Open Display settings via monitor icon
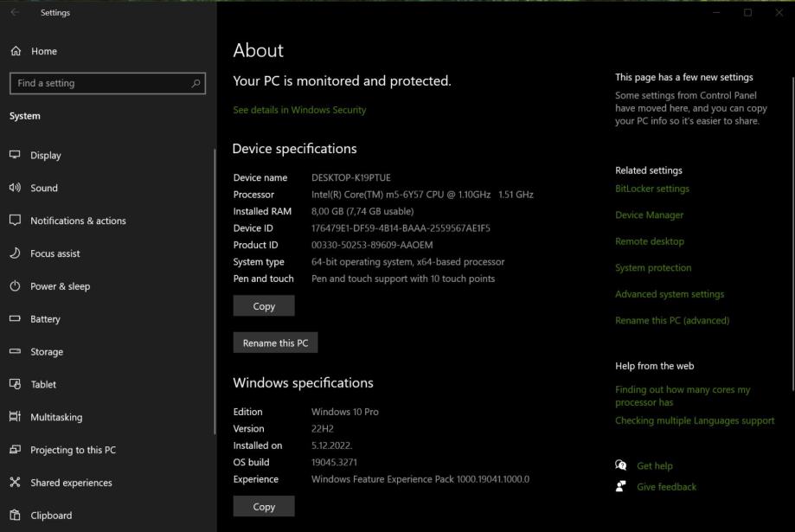Screen dimensions: 795x532 pos(15,155)
